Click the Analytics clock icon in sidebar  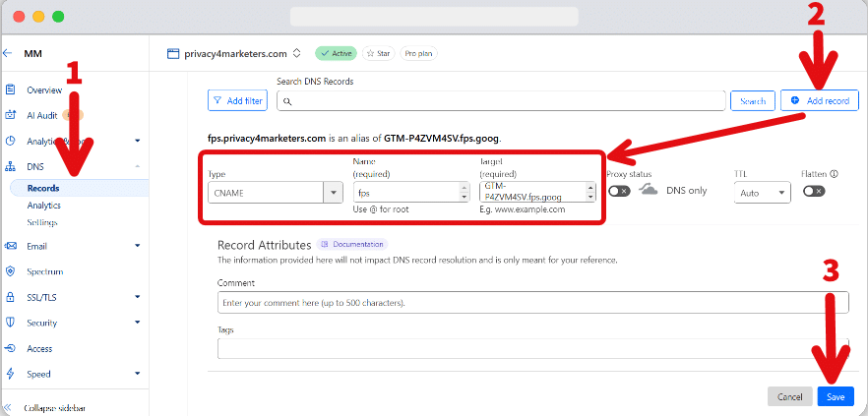10,141
